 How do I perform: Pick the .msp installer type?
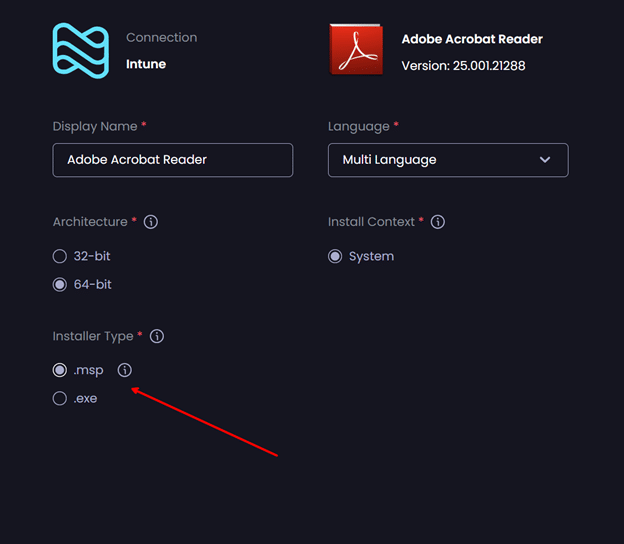coord(60,370)
